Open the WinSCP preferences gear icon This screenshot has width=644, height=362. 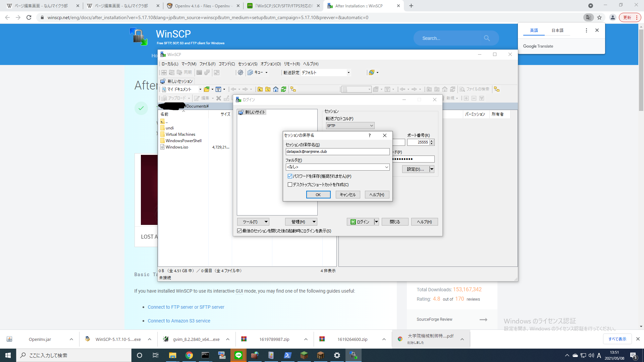pyautogui.click(x=240, y=72)
